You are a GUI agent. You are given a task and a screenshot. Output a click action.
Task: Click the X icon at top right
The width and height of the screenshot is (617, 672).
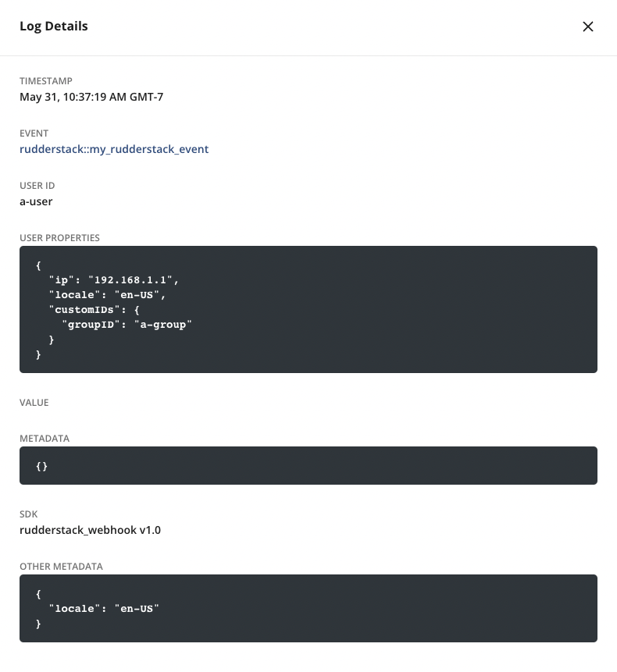pyautogui.click(x=588, y=26)
